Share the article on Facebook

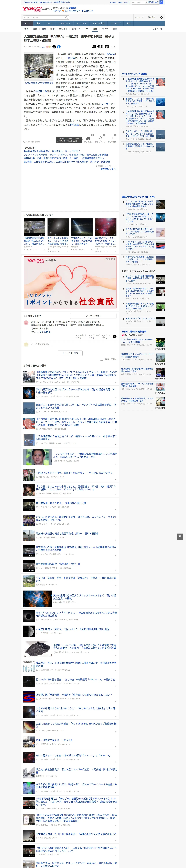point(59,47)
